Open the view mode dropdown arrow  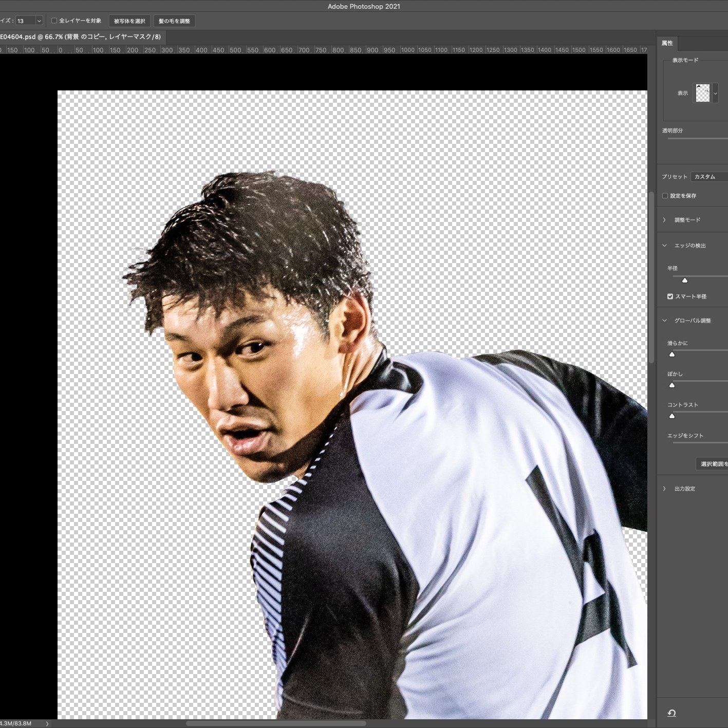point(715,94)
